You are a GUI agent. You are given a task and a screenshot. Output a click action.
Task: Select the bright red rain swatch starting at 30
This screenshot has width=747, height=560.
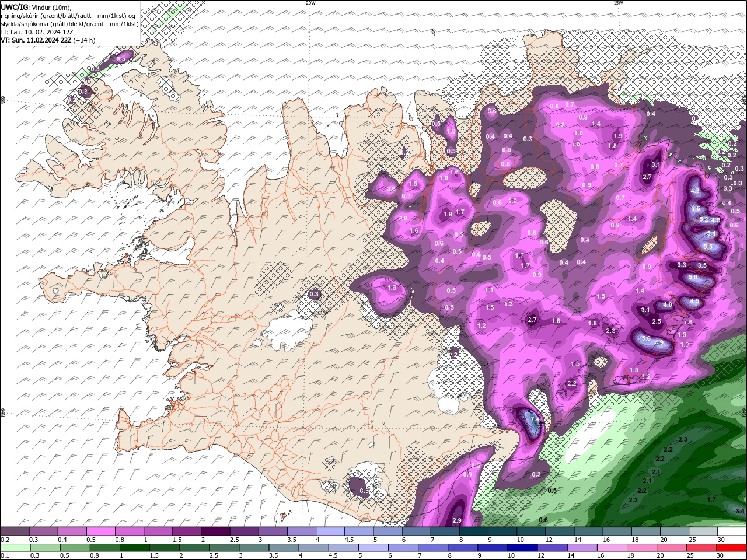(732, 548)
